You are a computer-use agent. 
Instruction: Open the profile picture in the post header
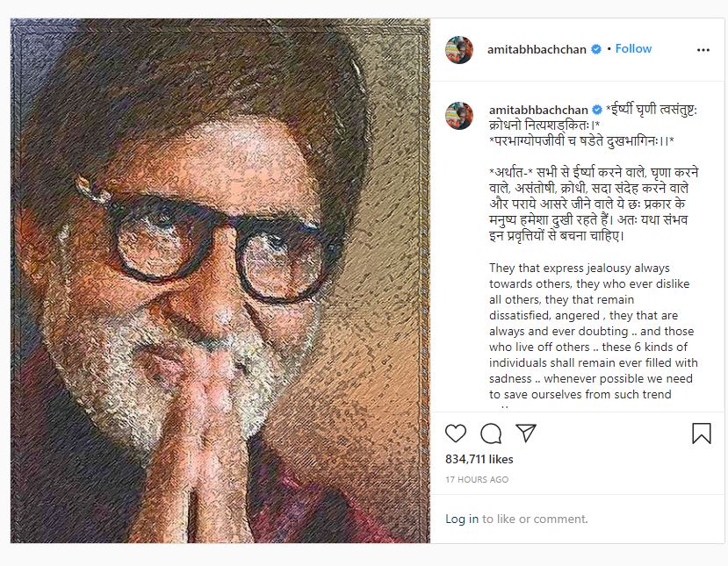(459, 50)
